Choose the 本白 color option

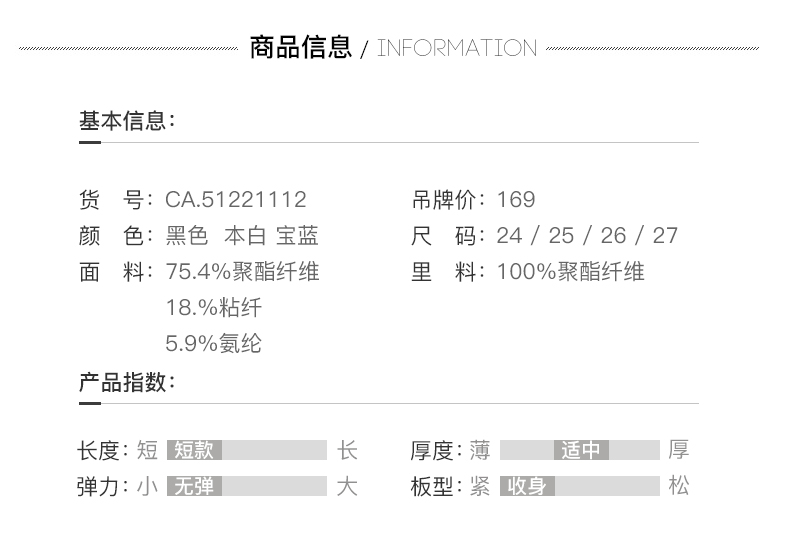(x=245, y=236)
